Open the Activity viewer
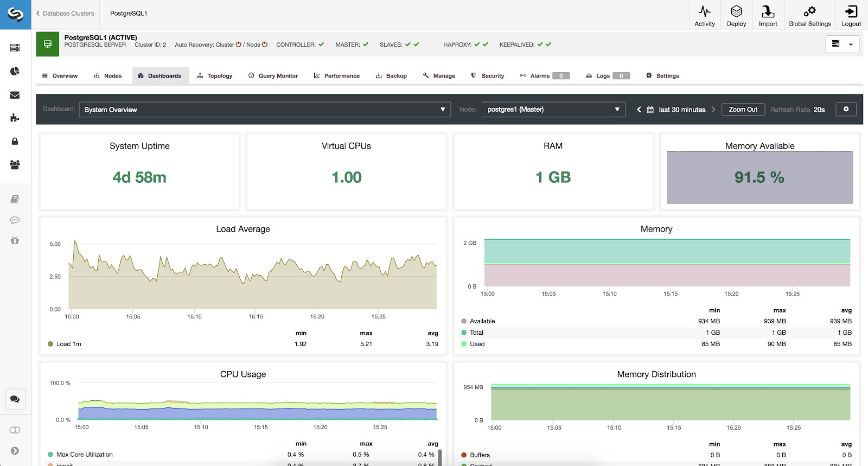Screen dimensions: 868x466 tap(705, 15)
